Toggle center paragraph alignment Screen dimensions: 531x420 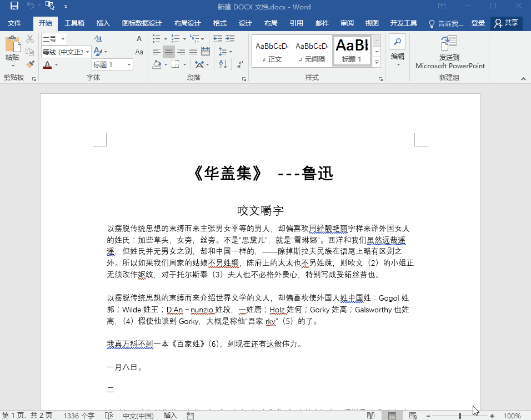(169, 51)
